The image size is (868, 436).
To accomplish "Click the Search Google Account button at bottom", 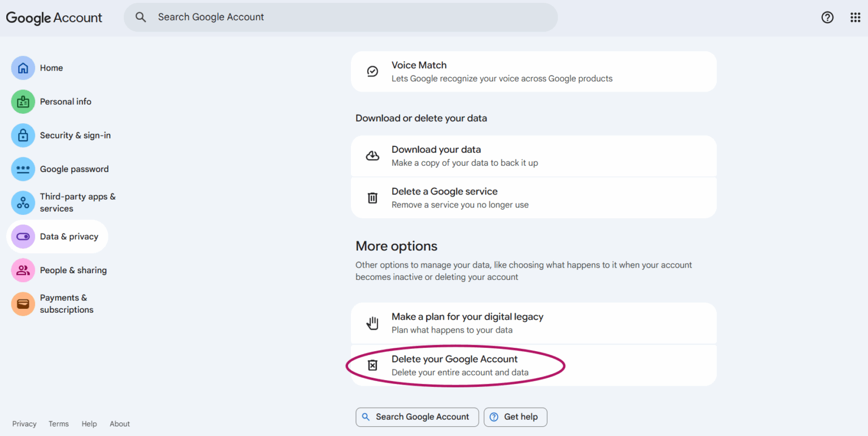I will pos(417,417).
